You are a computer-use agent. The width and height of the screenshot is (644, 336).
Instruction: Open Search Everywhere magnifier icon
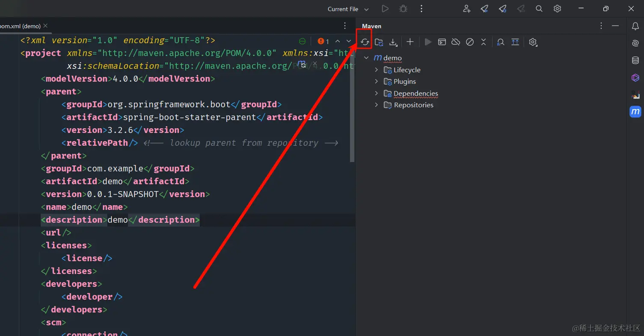click(539, 9)
